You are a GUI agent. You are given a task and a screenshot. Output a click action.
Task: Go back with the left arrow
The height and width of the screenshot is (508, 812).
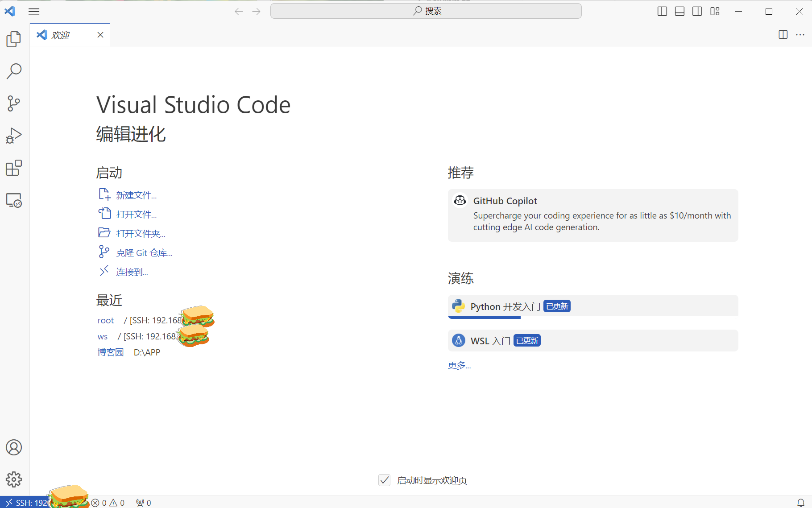239,12
